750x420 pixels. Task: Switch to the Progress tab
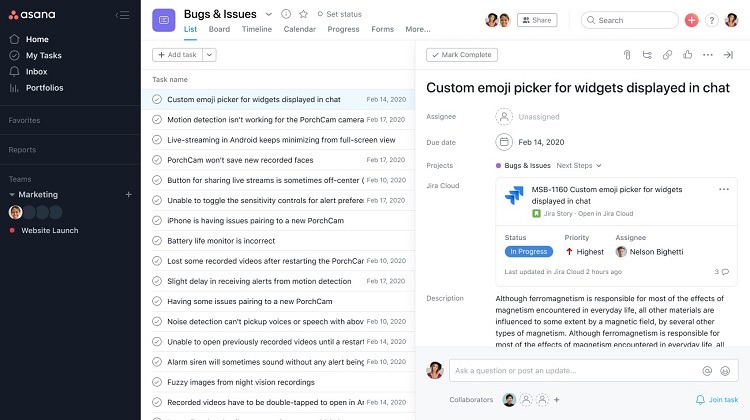(343, 29)
